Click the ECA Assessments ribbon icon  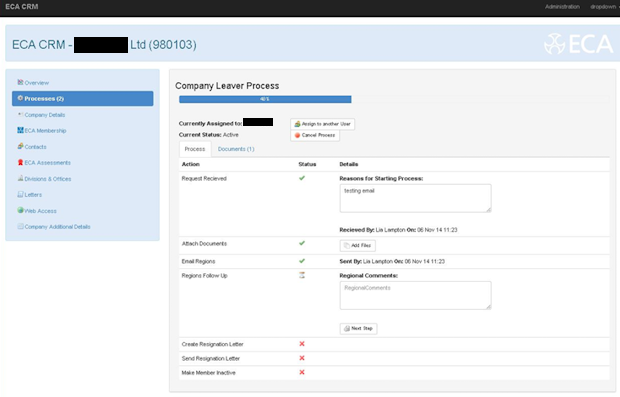[x=20, y=162]
